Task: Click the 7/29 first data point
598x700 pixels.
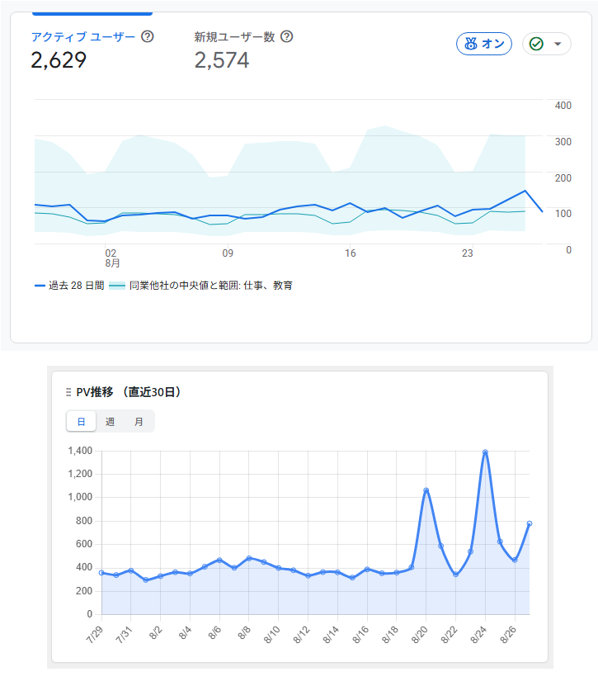Action: [x=101, y=573]
